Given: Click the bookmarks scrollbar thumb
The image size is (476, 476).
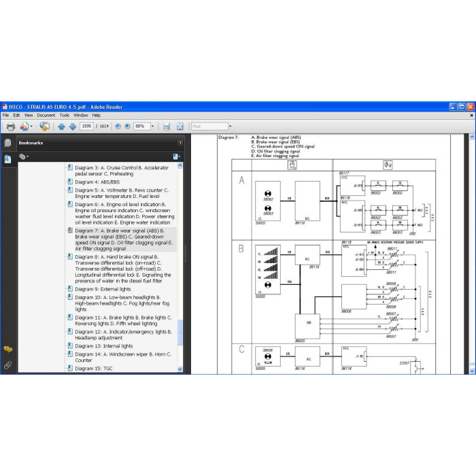Looking at the screenshot, I should (x=180, y=332).
